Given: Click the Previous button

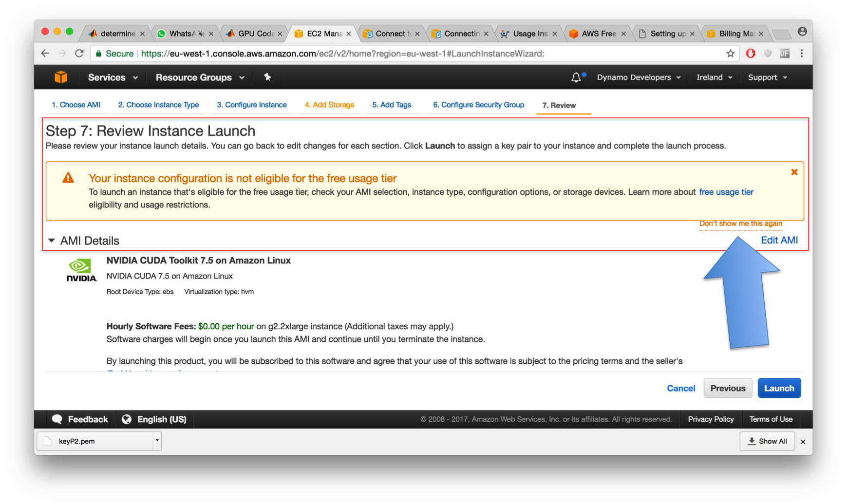Looking at the screenshot, I should click(x=728, y=388).
